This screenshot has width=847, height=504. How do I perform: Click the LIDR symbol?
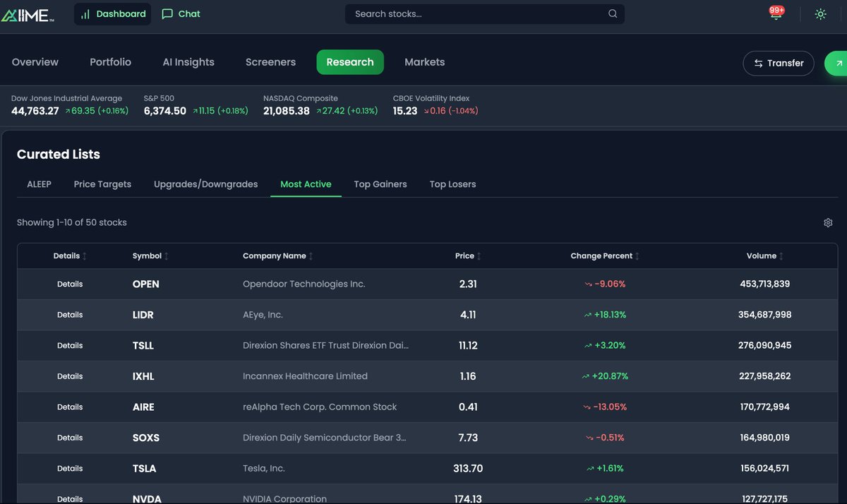coord(143,315)
